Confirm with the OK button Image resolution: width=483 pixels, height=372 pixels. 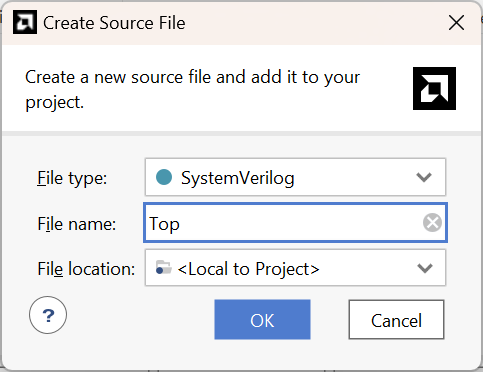pos(262,320)
